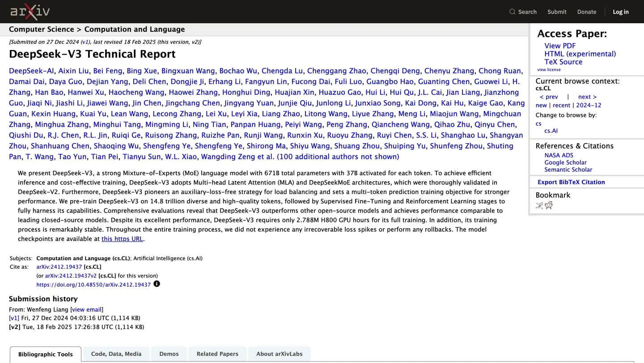Select the Demos tab
This screenshot has height=363, width=644.
click(169, 354)
